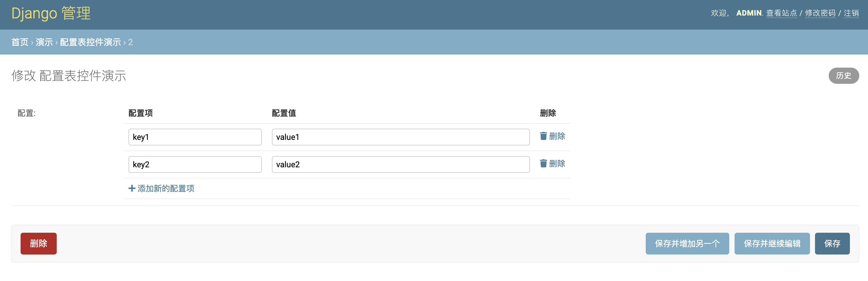Open the Django 管理 site title

(51, 13)
